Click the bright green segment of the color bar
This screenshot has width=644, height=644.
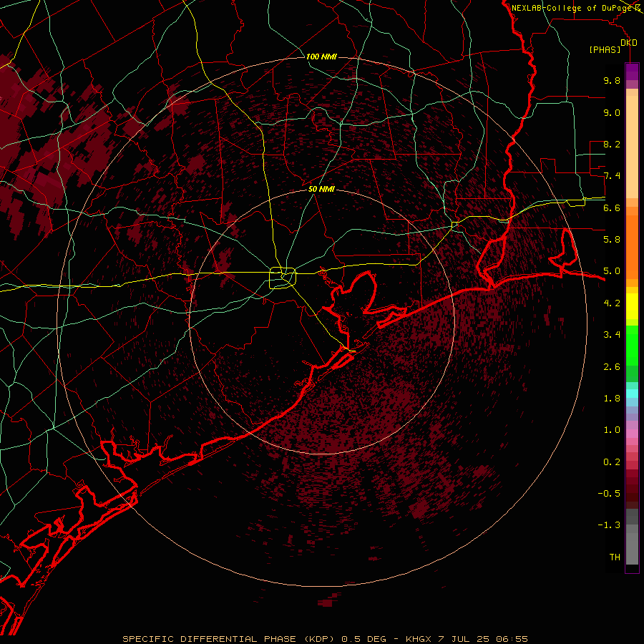coord(632,346)
